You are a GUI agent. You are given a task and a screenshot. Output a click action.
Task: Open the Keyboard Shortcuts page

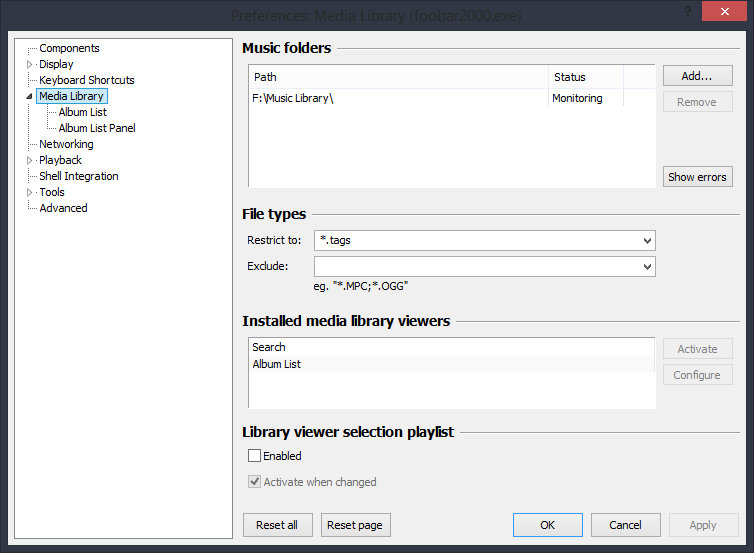click(x=86, y=80)
